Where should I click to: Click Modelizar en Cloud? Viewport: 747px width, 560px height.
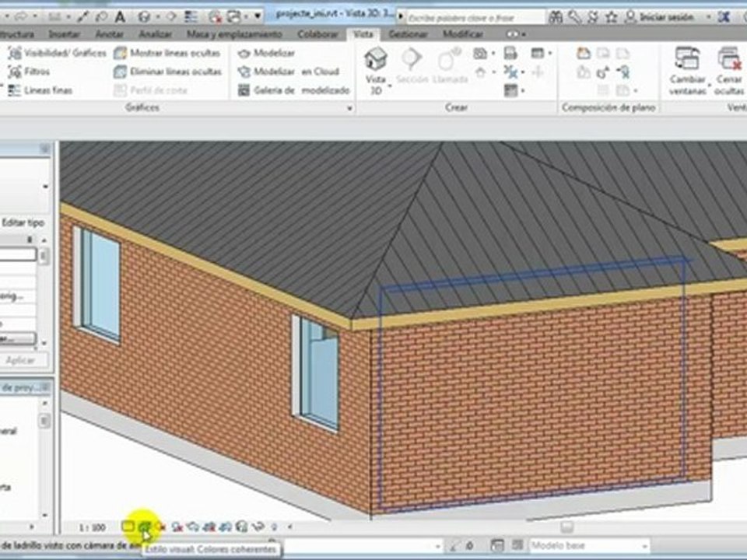[288, 72]
